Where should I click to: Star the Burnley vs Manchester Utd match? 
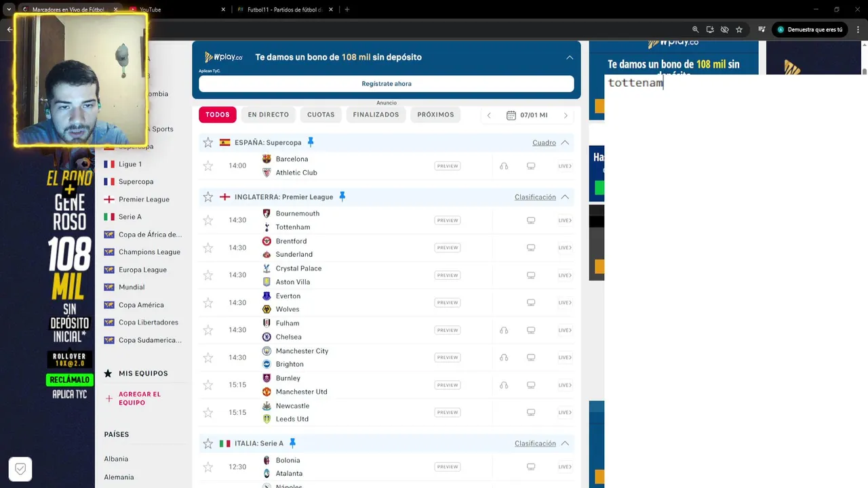tap(208, 385)
